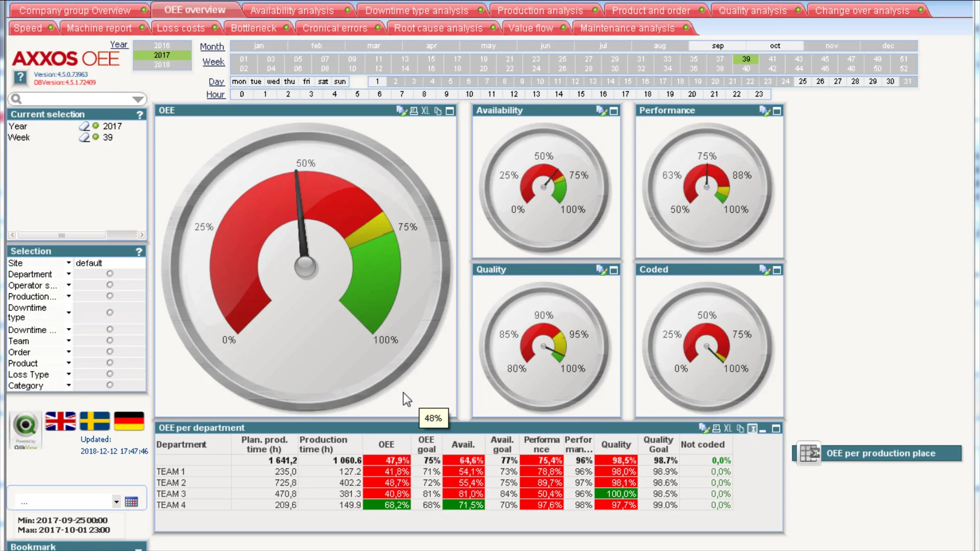980x551 pixels.
Task: Toggle the Order selection indicator
Action: (x=110, y=352)
